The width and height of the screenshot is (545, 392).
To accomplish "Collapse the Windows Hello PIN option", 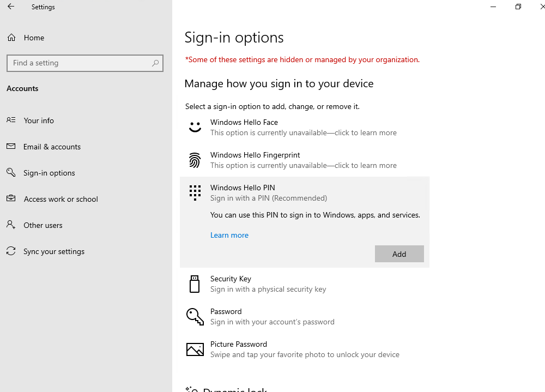I will click(305, 192).
